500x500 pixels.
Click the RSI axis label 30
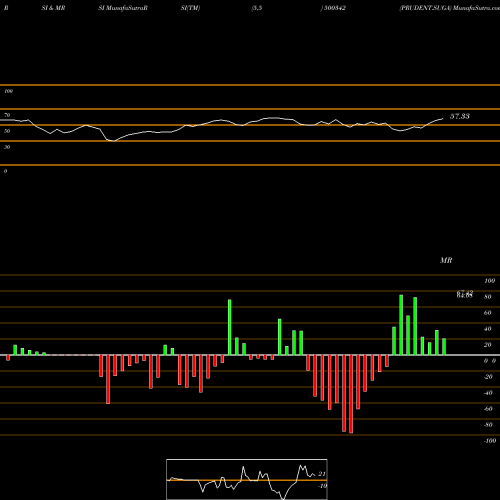point(7,147)
